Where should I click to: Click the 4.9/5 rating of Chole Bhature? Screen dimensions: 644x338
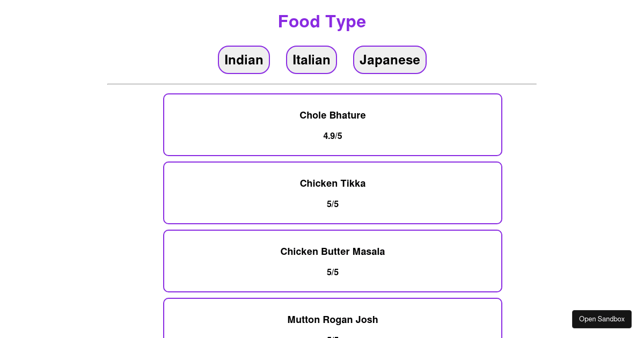click(x=333, y=136)
